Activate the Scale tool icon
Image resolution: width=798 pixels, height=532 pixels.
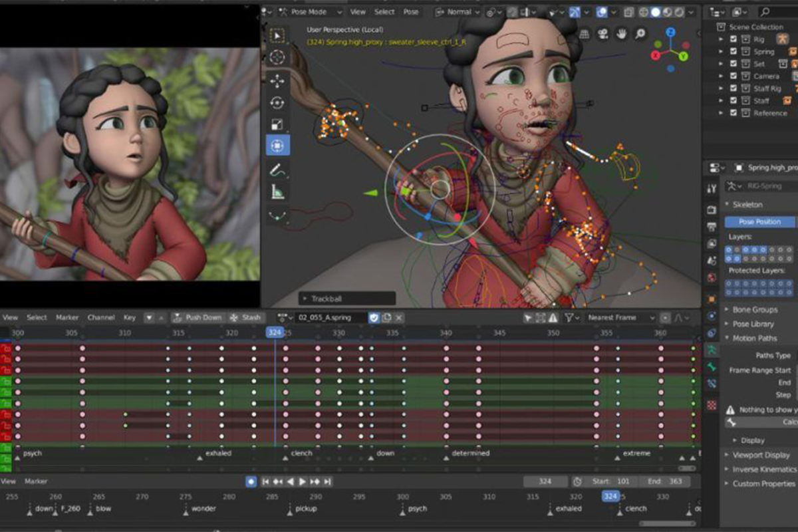tap(277, 124)
